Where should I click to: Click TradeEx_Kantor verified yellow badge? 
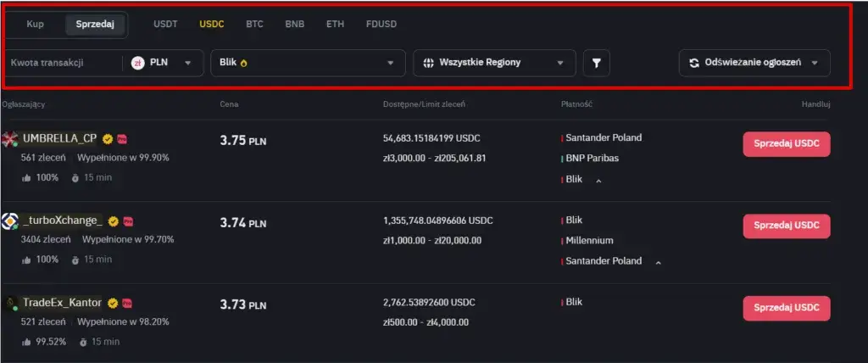(x=113, y=303)
